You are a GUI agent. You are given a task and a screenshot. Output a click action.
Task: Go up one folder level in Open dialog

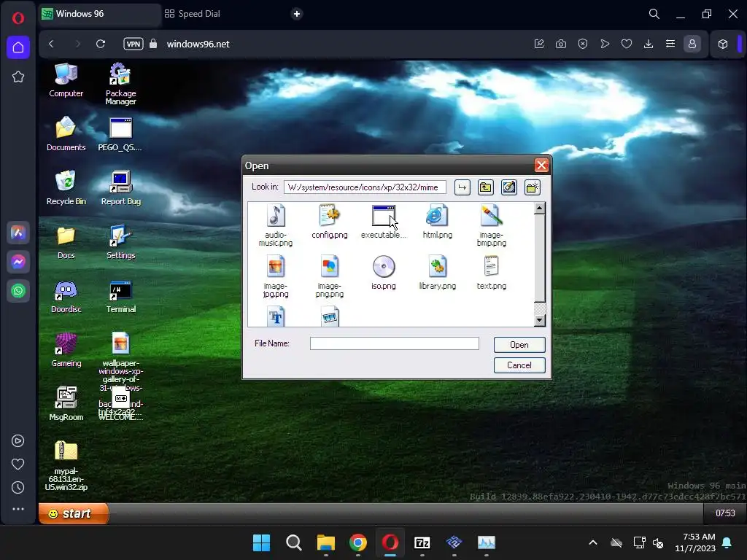point(485,187)
